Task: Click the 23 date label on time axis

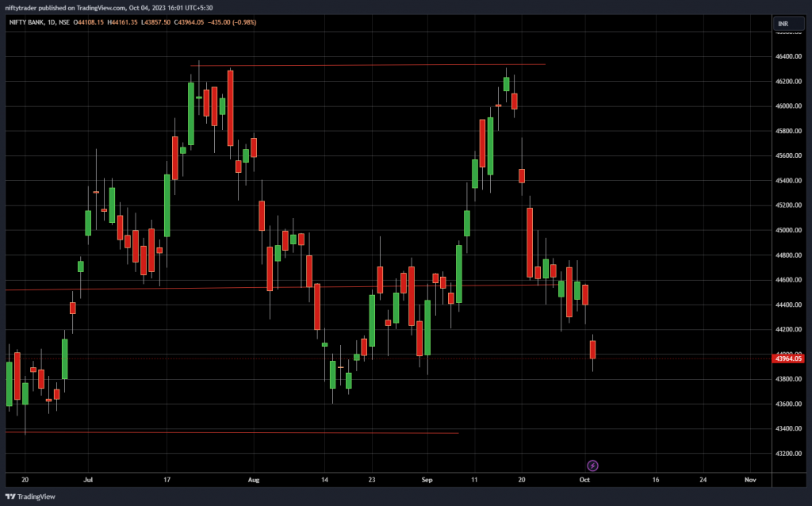Action: coord(372,480)
